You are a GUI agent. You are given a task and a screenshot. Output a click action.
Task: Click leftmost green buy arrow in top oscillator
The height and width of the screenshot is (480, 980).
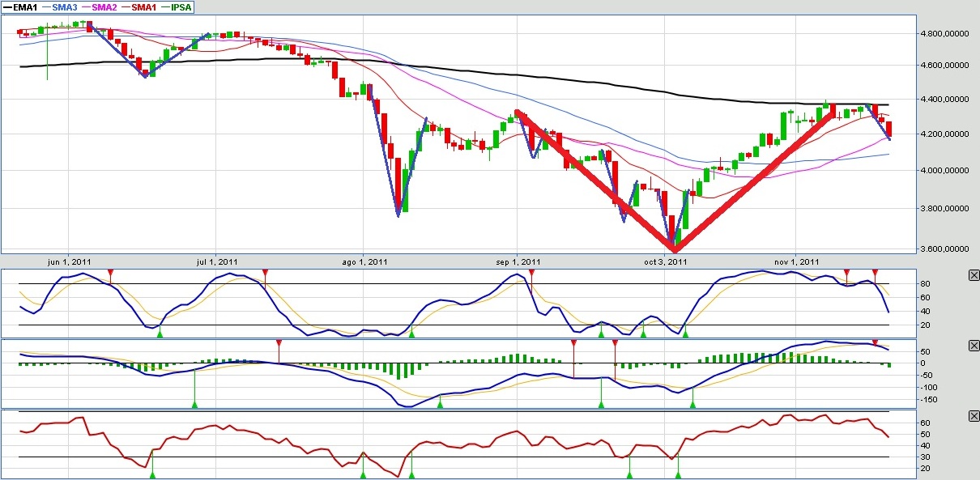point(160,333)
